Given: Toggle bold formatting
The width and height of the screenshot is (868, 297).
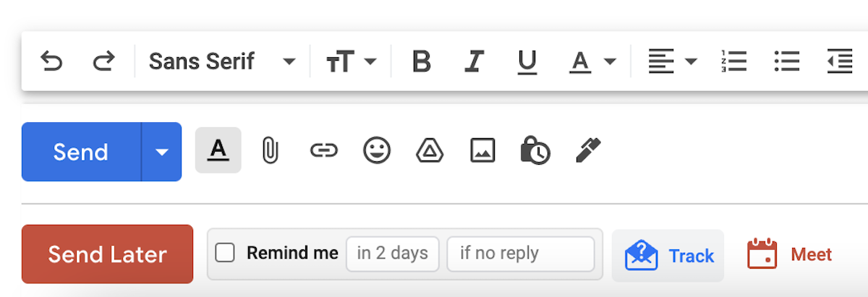Looking at the screenshot, I should (421, 62).
